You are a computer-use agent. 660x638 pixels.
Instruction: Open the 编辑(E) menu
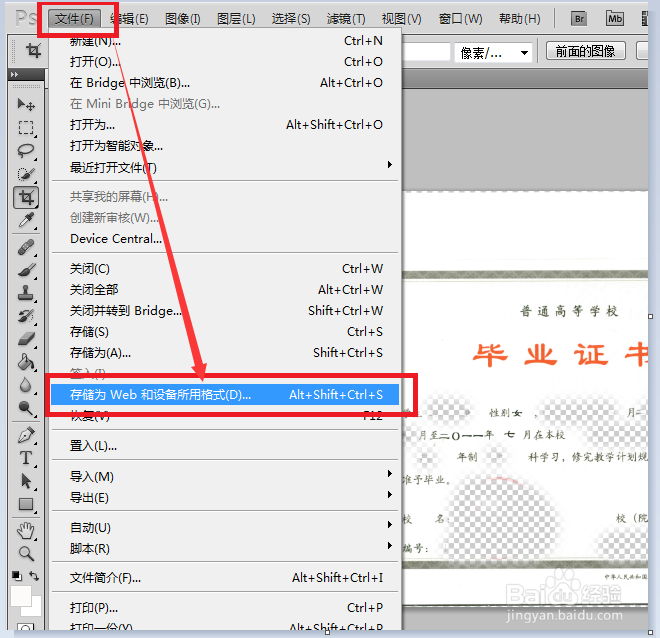(129, 19)
